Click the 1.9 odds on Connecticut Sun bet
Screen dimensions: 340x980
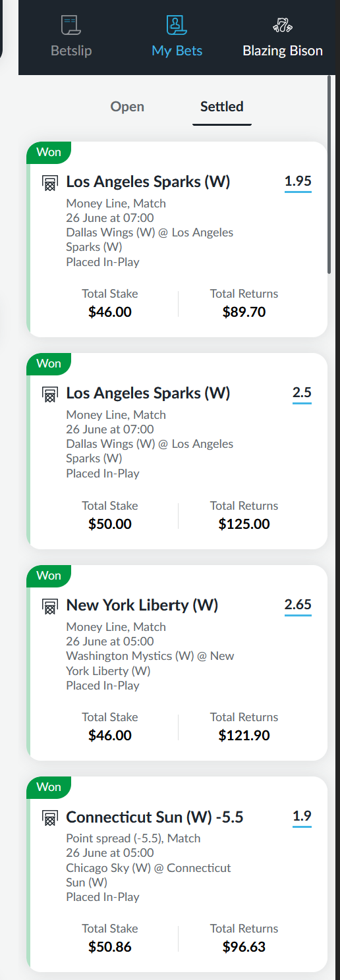tap(302, 817)
